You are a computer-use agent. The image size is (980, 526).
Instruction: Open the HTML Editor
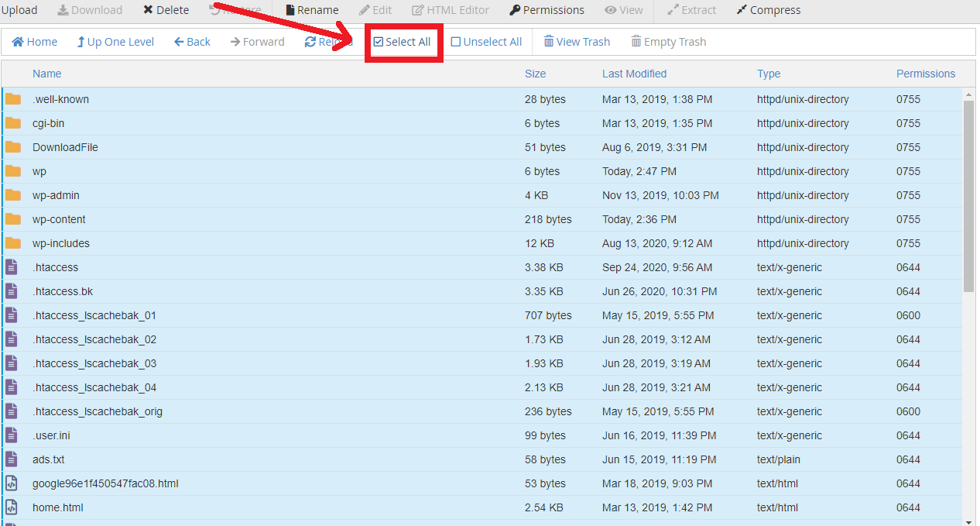(450, 10)
